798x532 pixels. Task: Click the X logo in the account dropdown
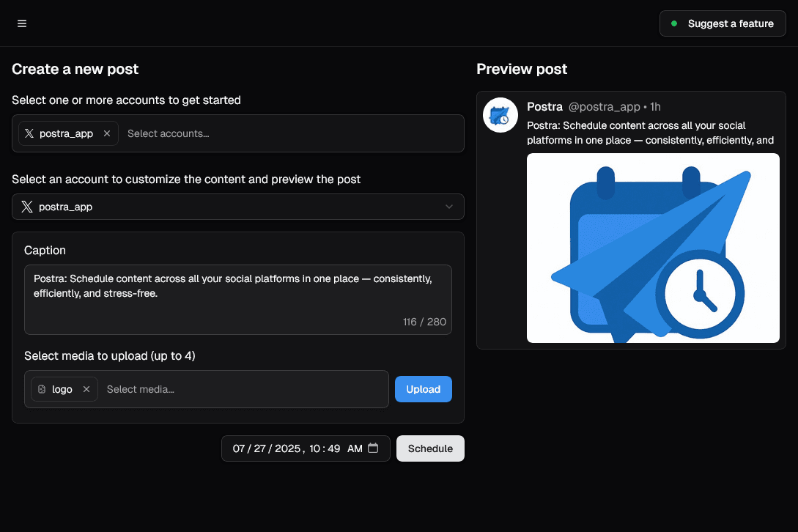[27, 206]
